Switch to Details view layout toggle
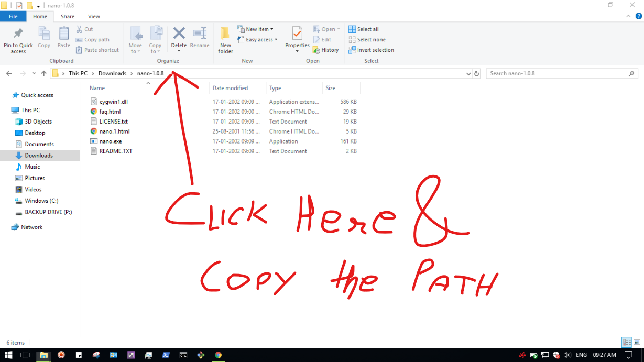Viewport: 644px width, 362px height. (627, 342)
